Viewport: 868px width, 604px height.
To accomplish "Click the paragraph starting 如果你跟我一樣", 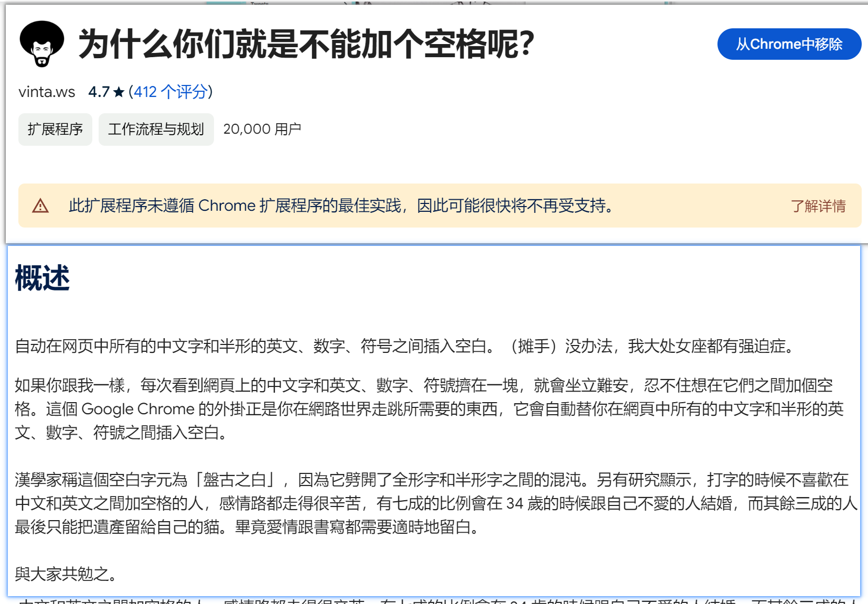I will pos(429,409).
